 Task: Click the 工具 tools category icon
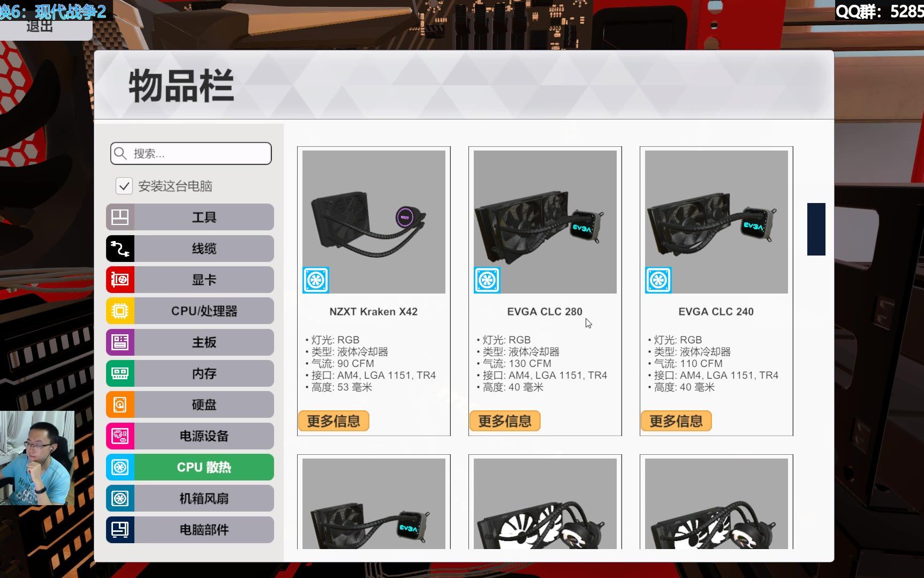point(120,217)
